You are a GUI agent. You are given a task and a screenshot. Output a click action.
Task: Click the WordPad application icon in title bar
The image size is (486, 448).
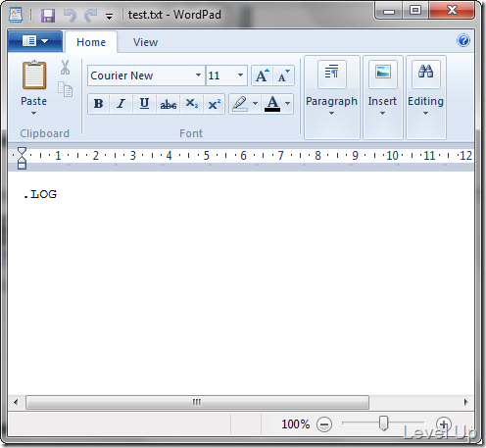pos(16,15)
